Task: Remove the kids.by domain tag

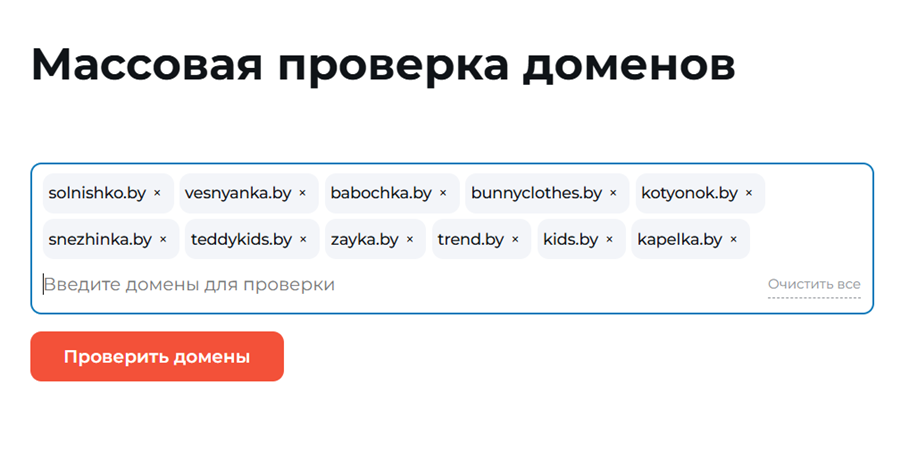Action: [x=609, y=240]
